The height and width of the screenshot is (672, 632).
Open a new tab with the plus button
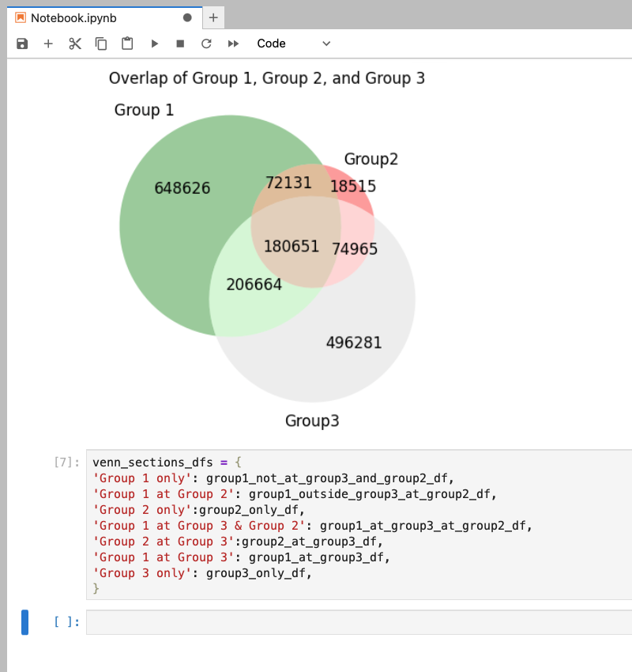[x=213, y=17]
